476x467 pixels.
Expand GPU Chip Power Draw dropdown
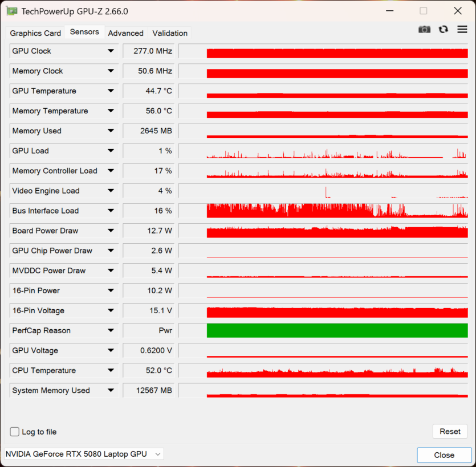pos(111,251)
